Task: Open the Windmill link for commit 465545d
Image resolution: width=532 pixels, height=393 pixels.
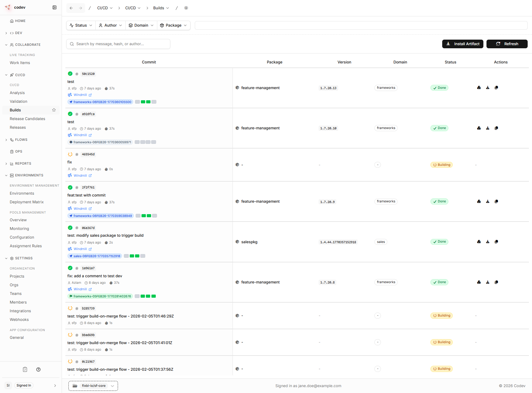Action: point(80,175)
